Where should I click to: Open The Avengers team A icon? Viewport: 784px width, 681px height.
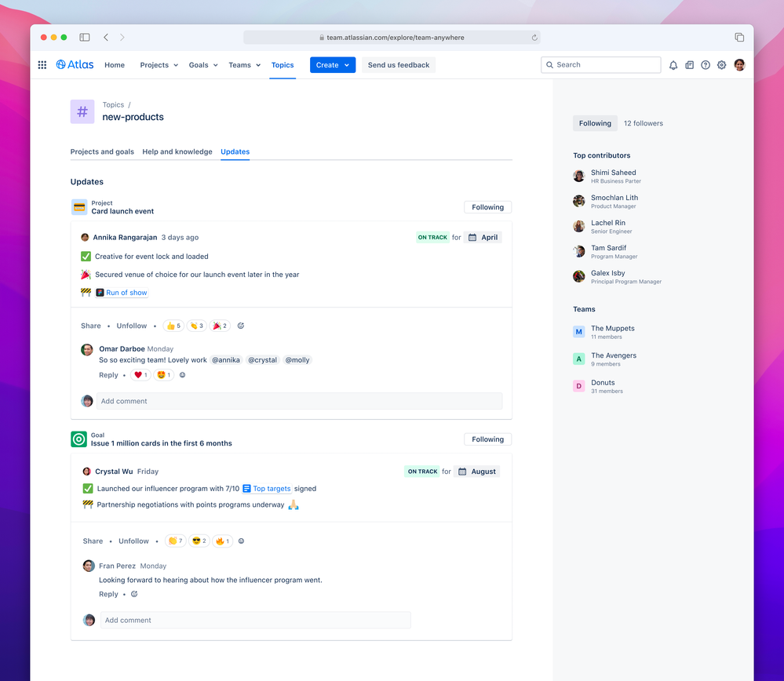pyautogui.click(x=579, y=359)
